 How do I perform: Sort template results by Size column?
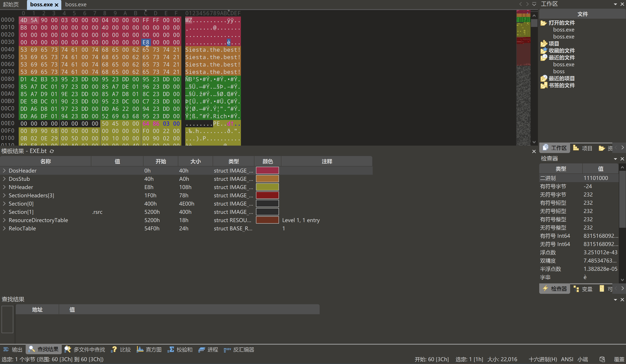195,161
